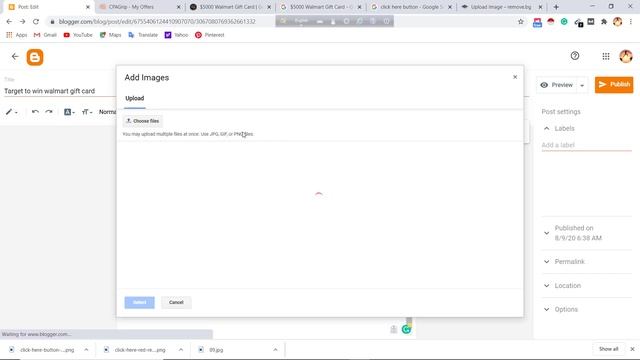Click browser forward arrow
Image resolution: width=640 pixels, height=360 pixels.
click(22, 21)
